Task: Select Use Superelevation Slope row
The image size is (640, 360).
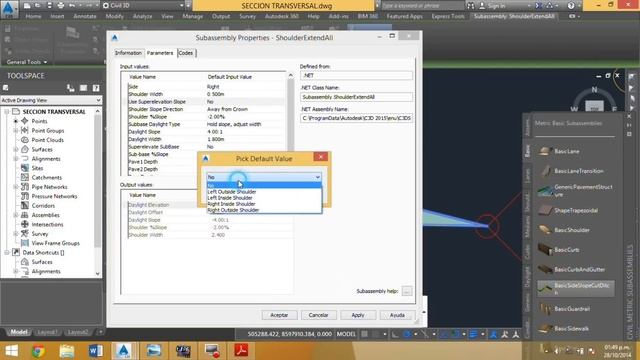Action: [x=206, y=102]
